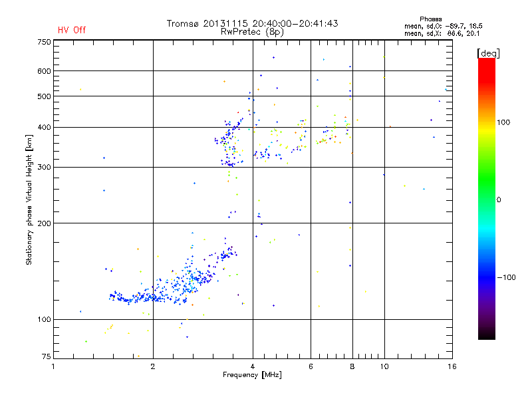532x399 pixels.
Task: Click the 'Frequency [MHz]' x-axis label
Action: 252,375
